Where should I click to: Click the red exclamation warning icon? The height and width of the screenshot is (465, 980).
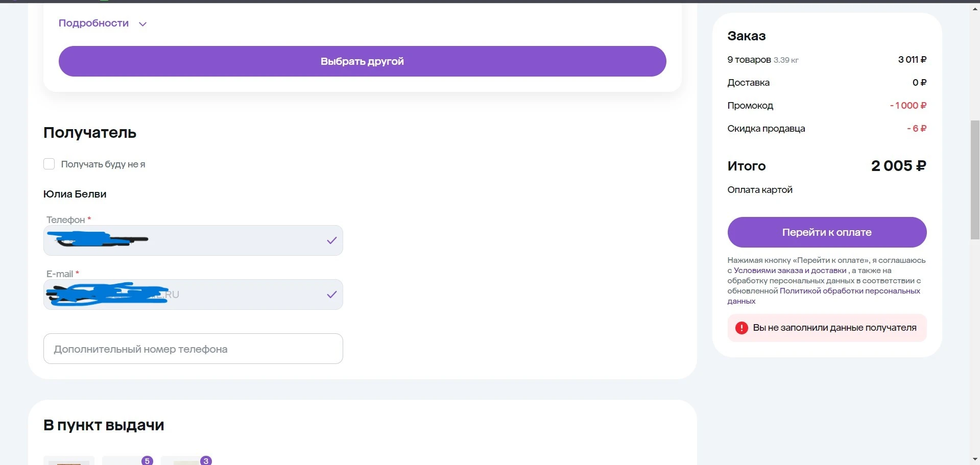pyautogui.click(x=742, y=328)
